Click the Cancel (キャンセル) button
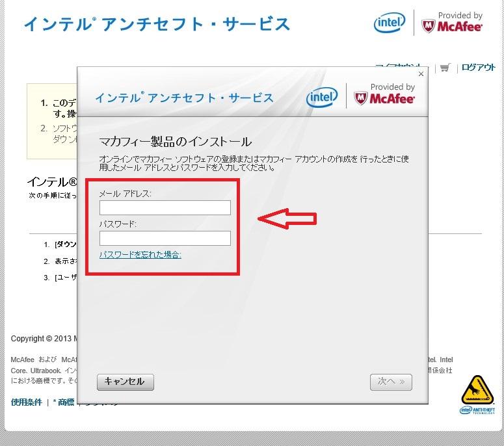504x446 pixels. 126,382
